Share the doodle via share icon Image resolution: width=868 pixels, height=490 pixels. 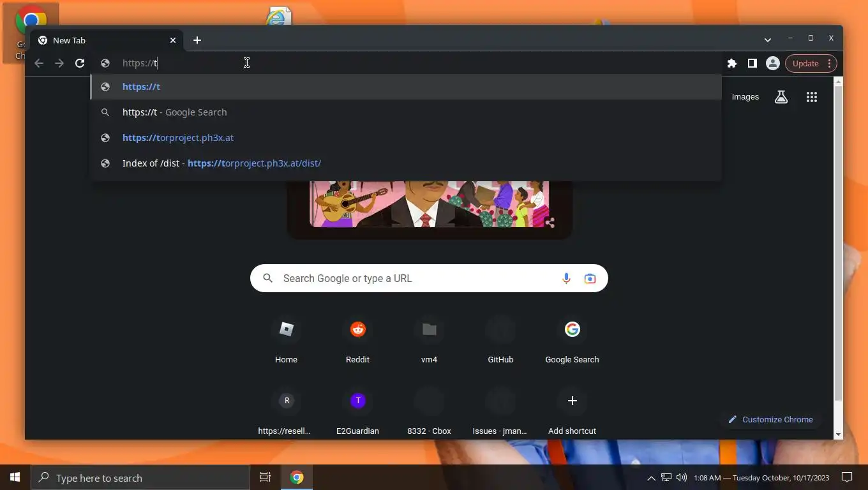(x=550, y=223)
